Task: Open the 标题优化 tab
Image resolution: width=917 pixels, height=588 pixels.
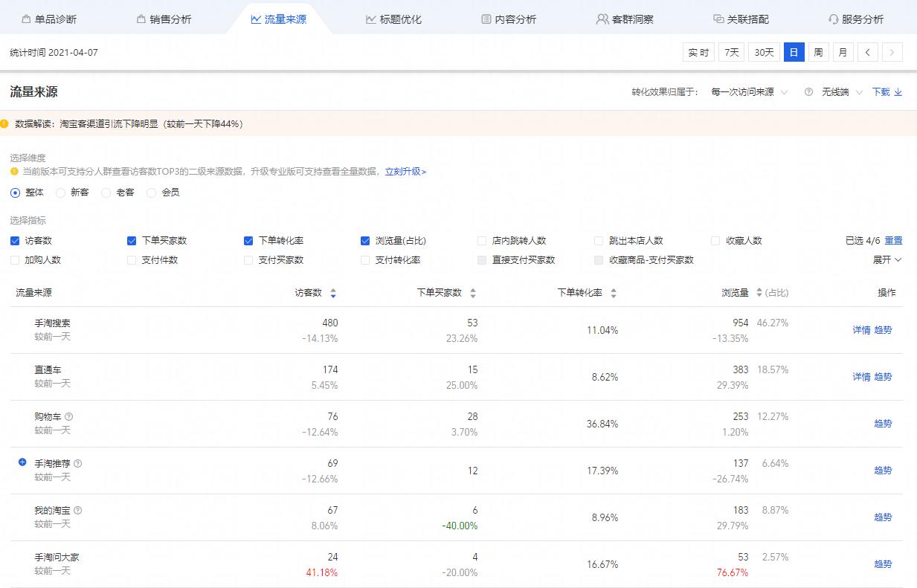Action: pyautogui.click(x=393, y=19)
